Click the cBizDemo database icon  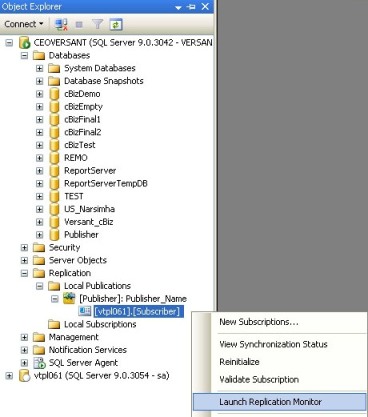54,94
